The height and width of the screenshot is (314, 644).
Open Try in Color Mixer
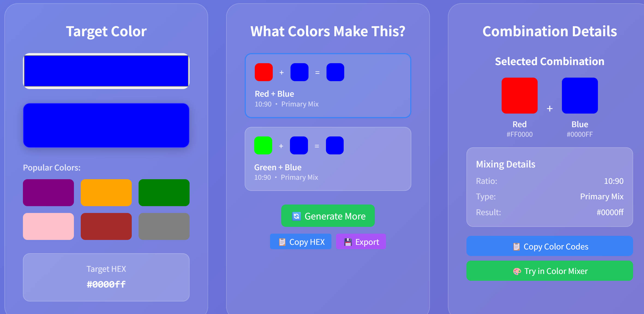549,271
